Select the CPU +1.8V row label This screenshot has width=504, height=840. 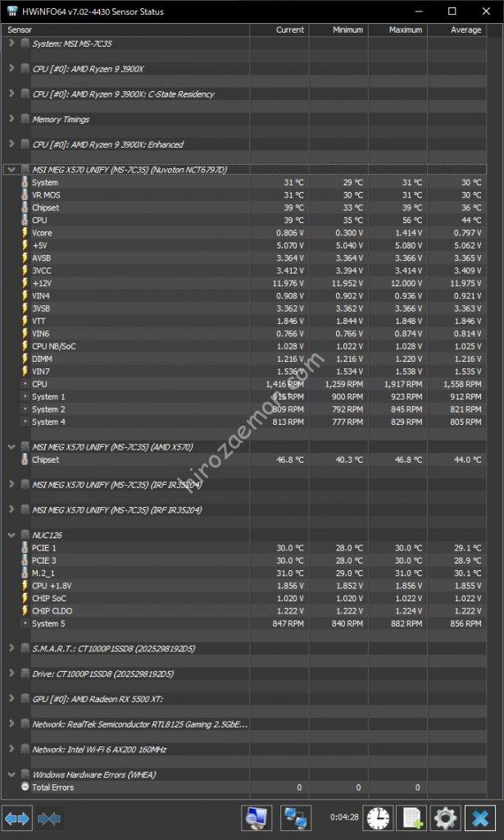point(52,586)
